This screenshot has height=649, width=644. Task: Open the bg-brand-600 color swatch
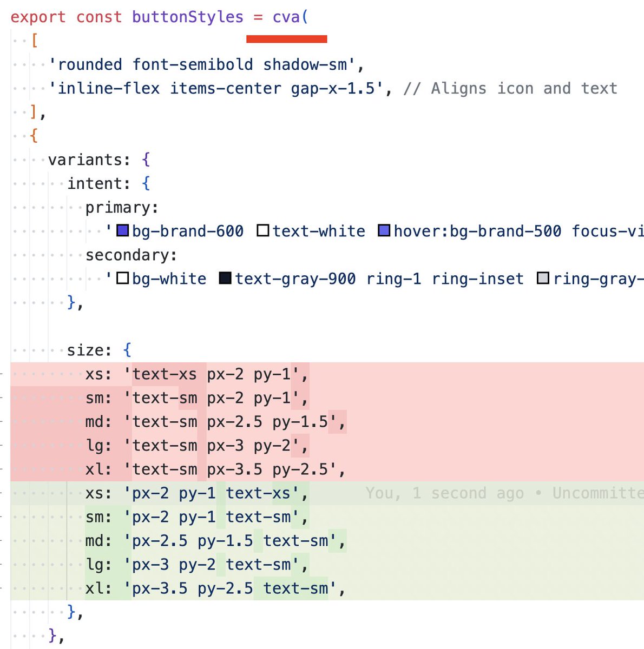[123, 231]
